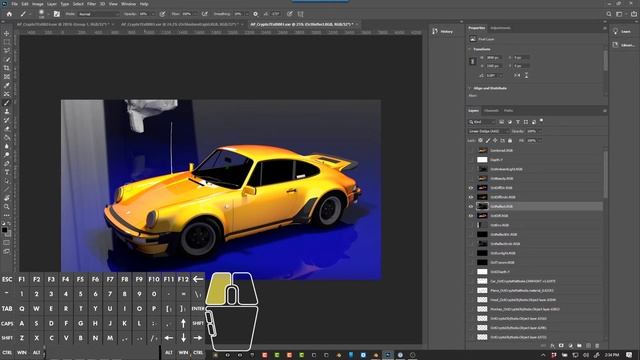
Task: Click the foreground color swatch
Action: pyautogui.click(x=4, y=230)
